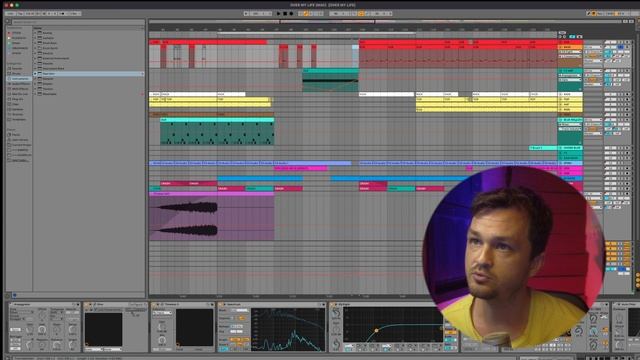Select the Samples browser category
This screenshot has width=640, height=360.
click(x=18, y=109)
